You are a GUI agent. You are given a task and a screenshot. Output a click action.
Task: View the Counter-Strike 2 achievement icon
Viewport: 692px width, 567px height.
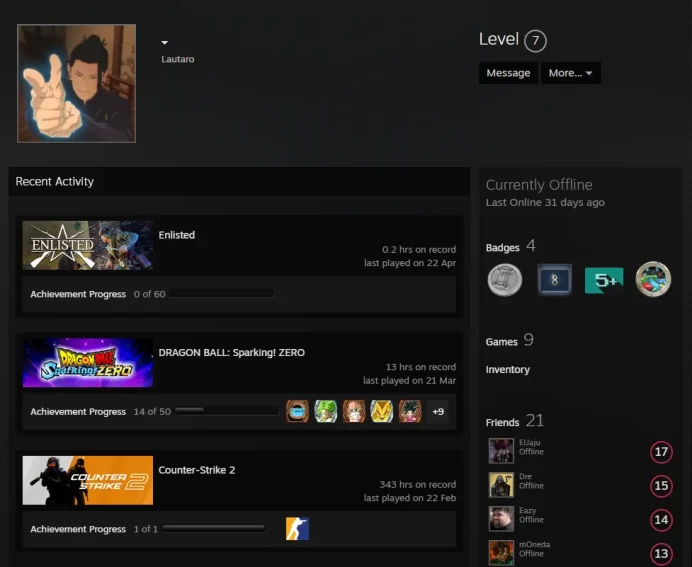[297, 529]
